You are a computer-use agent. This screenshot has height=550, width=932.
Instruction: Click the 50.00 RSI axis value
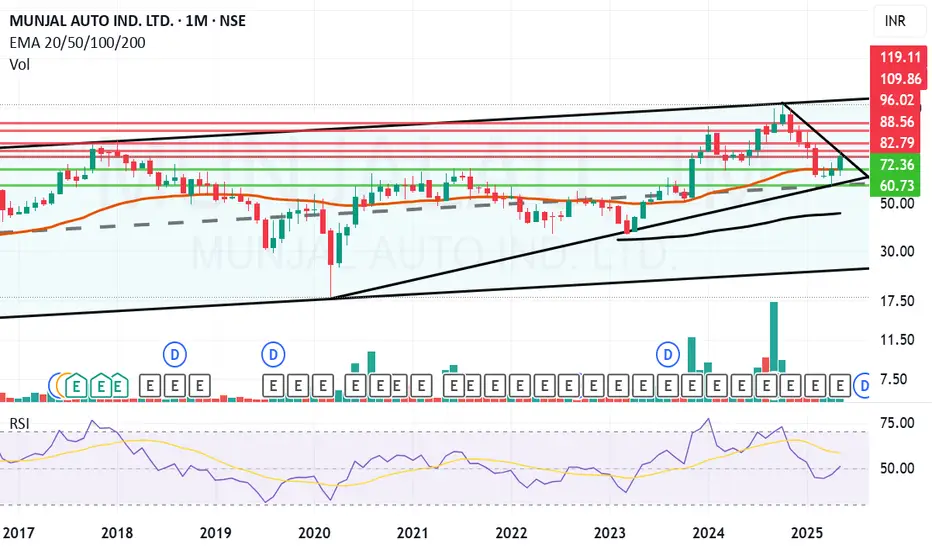point(897,469)
